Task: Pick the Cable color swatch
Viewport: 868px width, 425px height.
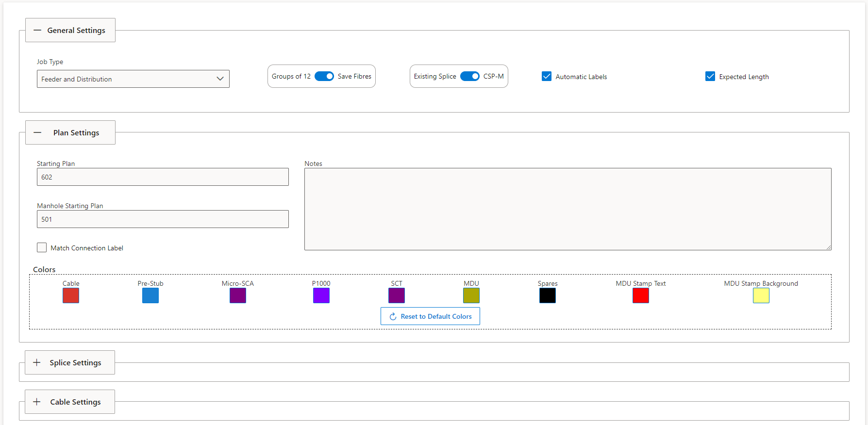Action: click(71, 295)
